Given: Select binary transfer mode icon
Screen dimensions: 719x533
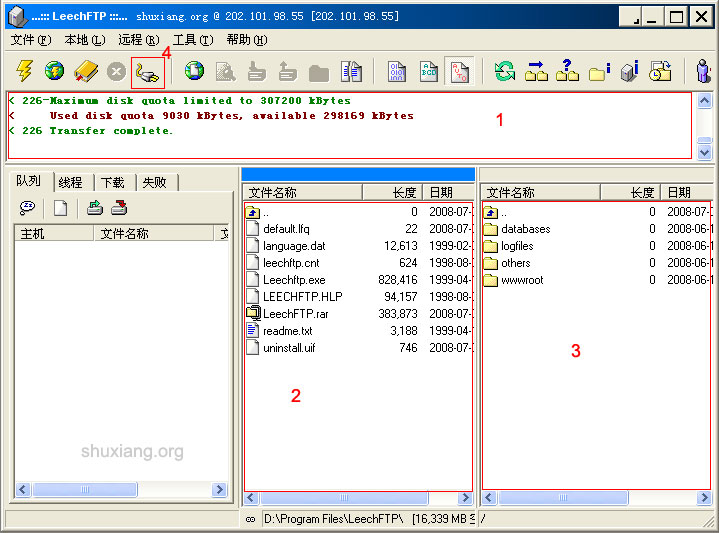Looking at the screenshot, I should pyautogui.click(x=397, y=72).
